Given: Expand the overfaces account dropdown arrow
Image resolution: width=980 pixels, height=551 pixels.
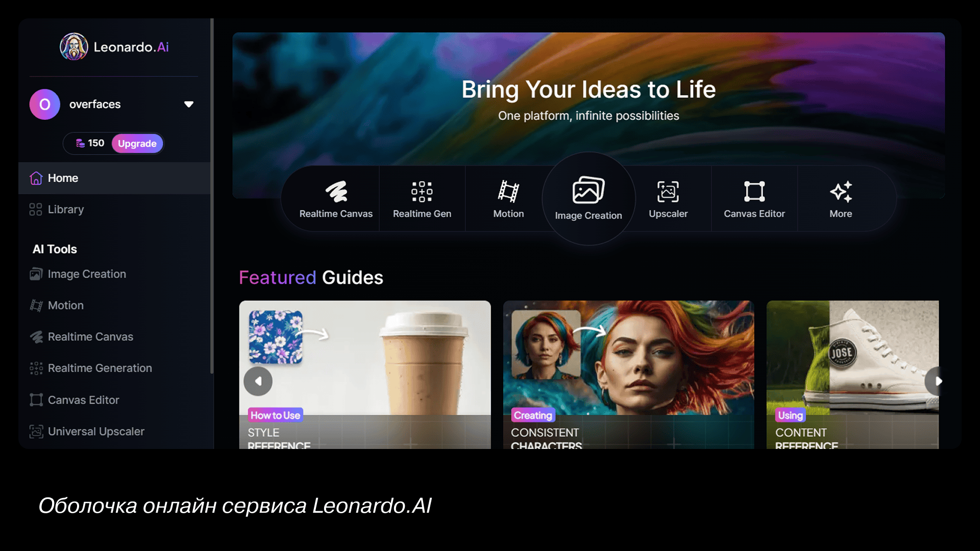Looking at the screenshot, I should tap(189, 104).
